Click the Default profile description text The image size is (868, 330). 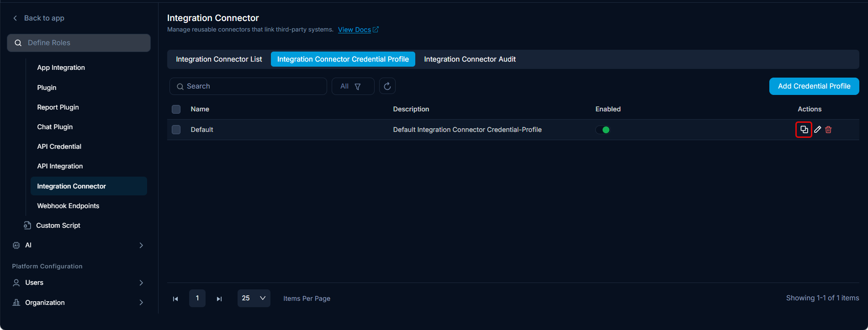pos(467,130)
